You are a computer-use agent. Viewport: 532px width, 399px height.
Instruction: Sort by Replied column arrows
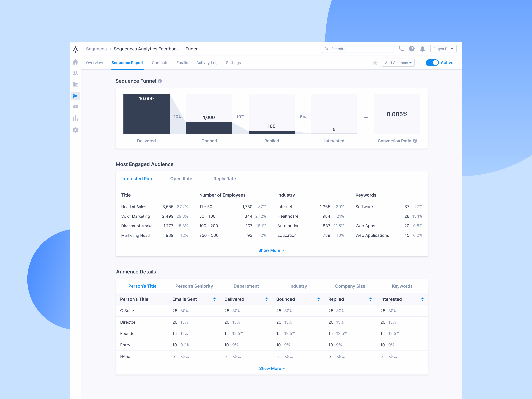tap(370, 299)
